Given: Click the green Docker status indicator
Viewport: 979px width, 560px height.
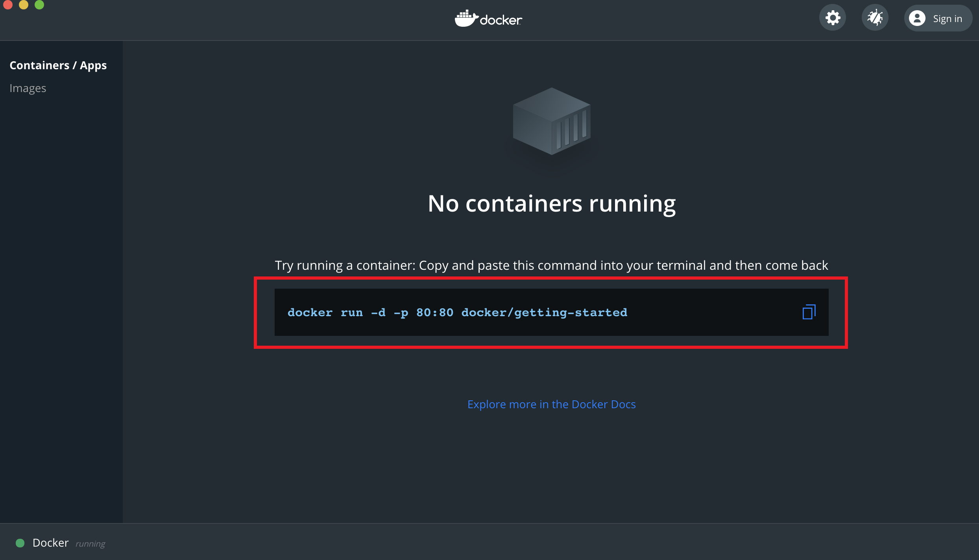Looking at the screenshot, I should [20, 543].
